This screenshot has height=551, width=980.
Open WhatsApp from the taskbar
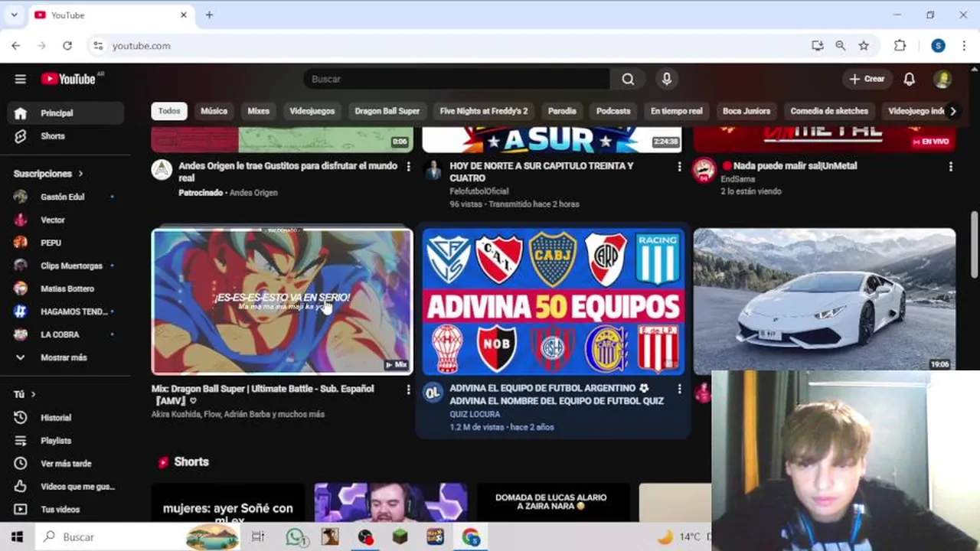(x=296, y=536)
